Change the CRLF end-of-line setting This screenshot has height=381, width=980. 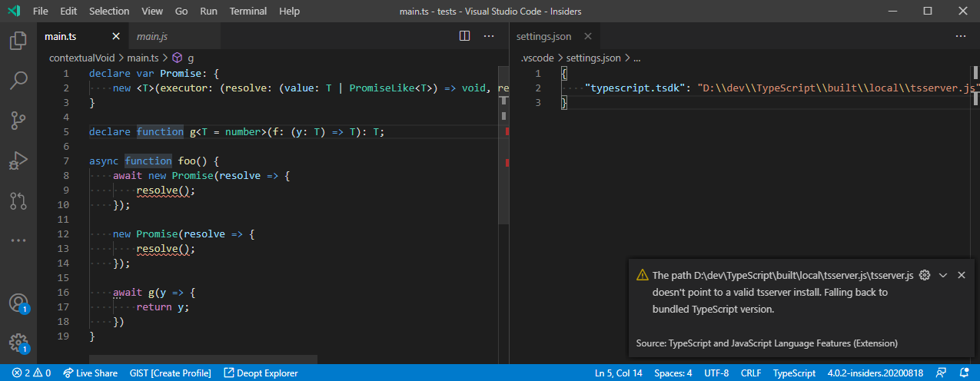click(x=751, y=373)
